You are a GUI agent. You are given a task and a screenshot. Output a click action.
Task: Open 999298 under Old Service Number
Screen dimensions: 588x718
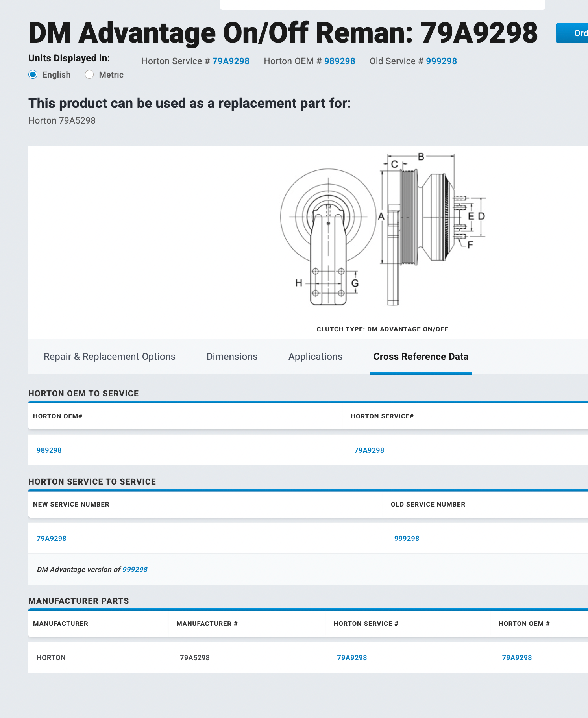point(407,538)
